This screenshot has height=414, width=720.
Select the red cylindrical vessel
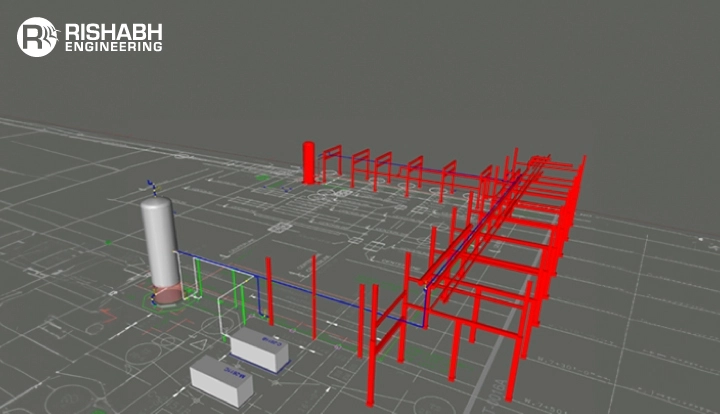[309, 163]
